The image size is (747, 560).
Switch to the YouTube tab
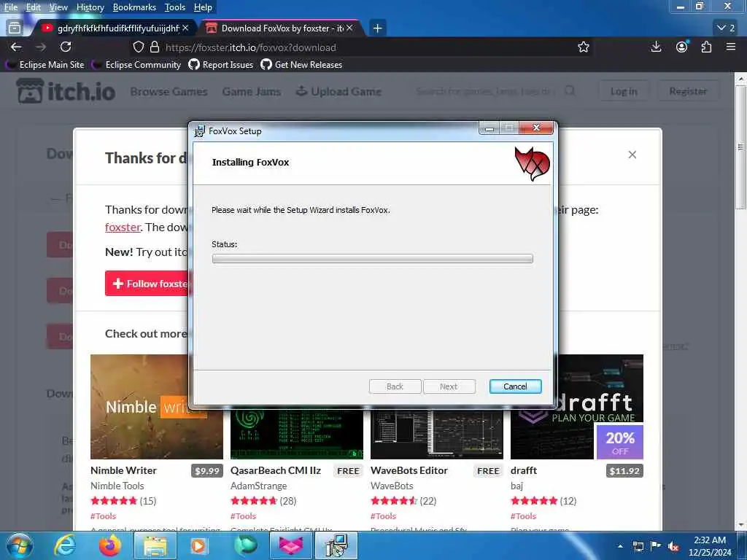click(x=115, y=28)
